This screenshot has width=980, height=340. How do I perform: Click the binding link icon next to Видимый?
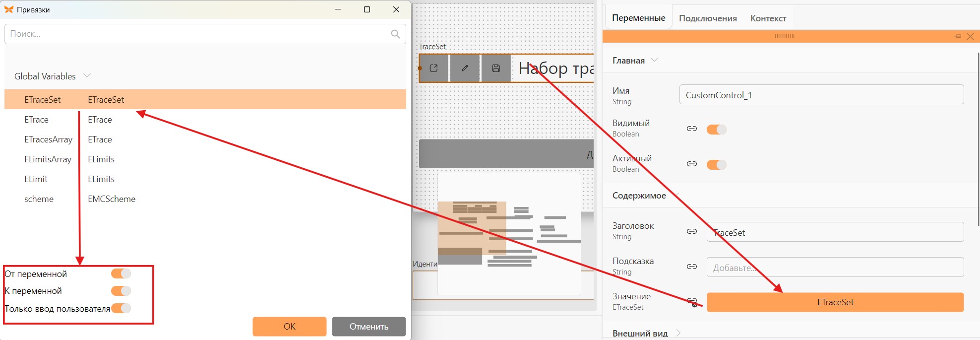point(692,129)
